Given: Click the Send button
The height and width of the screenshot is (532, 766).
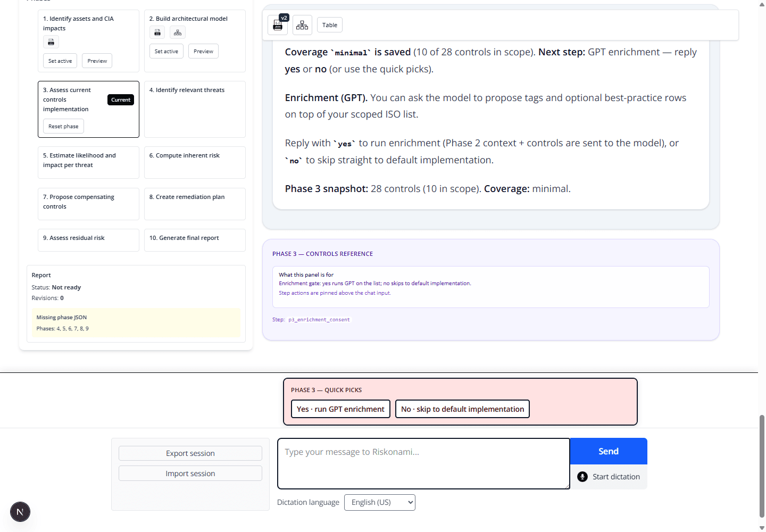Looking at the screenshot, I should pos(609,451).
